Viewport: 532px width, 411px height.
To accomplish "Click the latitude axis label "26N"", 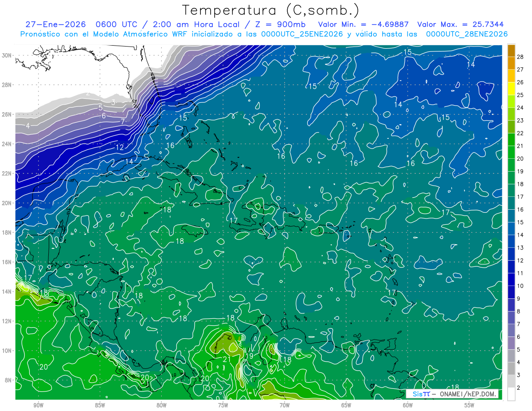I will [x=7, y=114].
